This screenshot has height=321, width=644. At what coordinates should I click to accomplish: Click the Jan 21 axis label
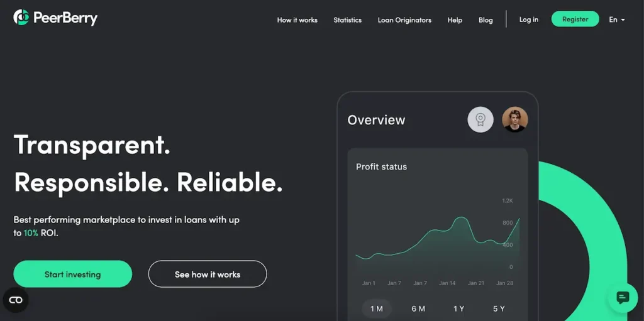click(x=476, y=283)
